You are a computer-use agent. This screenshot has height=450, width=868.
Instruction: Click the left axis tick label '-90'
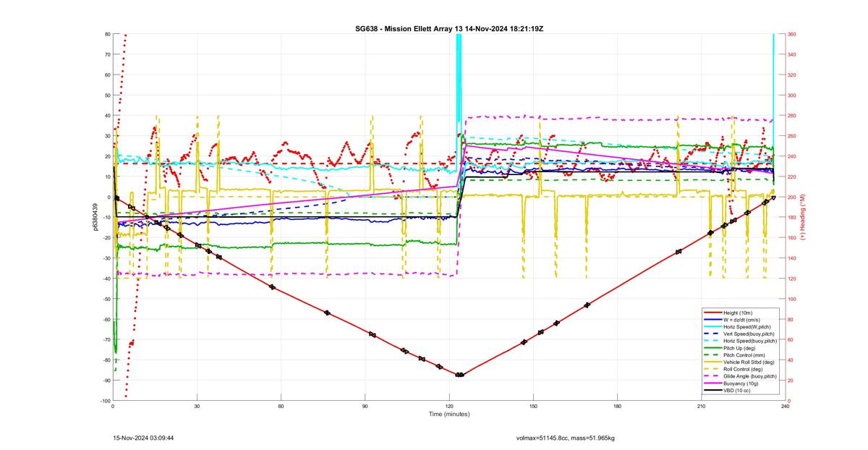click(x=106, y=381)
